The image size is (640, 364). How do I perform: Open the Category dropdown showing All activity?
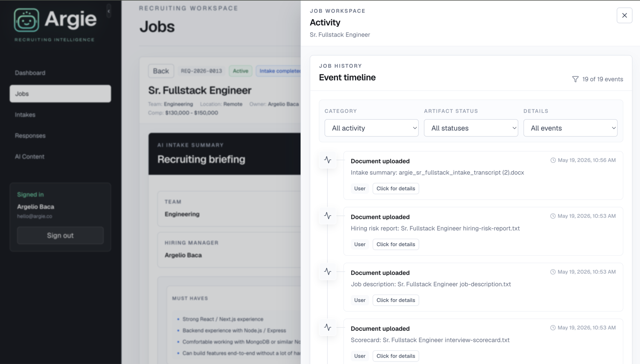tap(371, 128)
